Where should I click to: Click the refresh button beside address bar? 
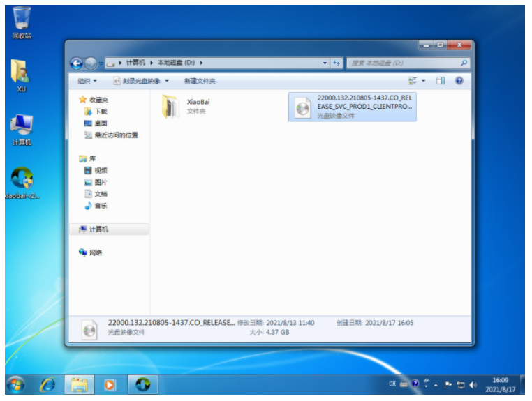coord(337,63)
